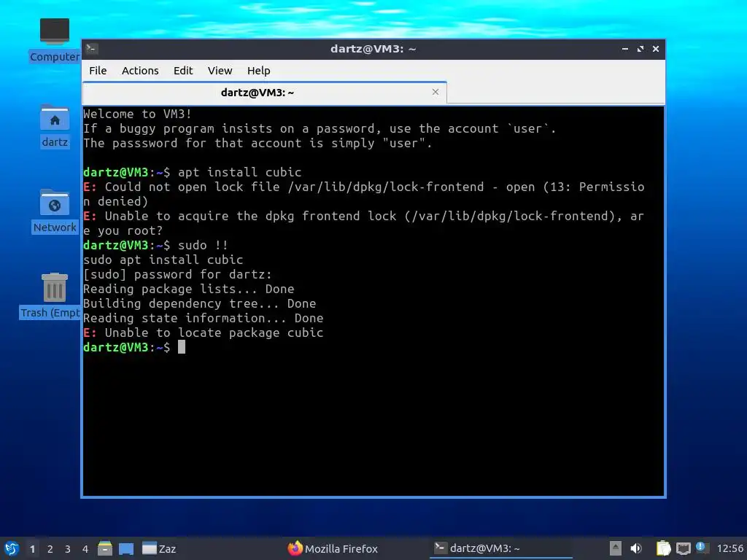Image resolution: width=747 pixels, height=560 pixels.
Task: Open the update notification tray icon
Action: [x=702, y=548]
